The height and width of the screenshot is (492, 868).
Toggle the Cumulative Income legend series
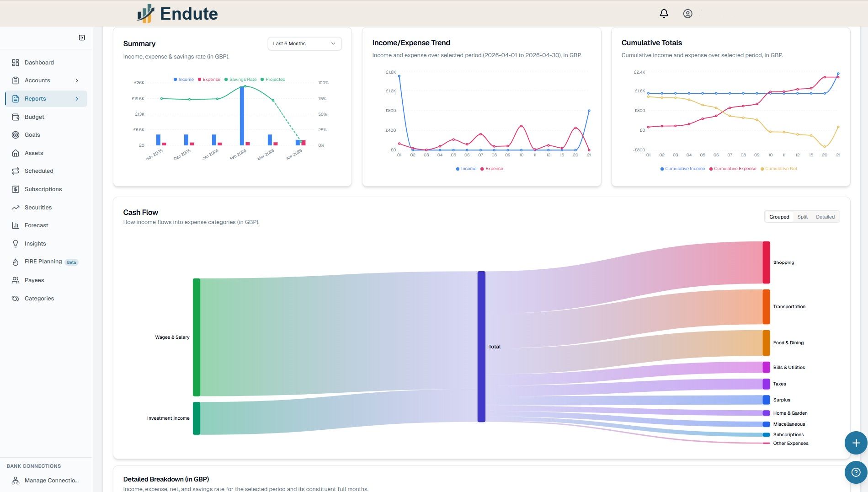coord(682,169)
